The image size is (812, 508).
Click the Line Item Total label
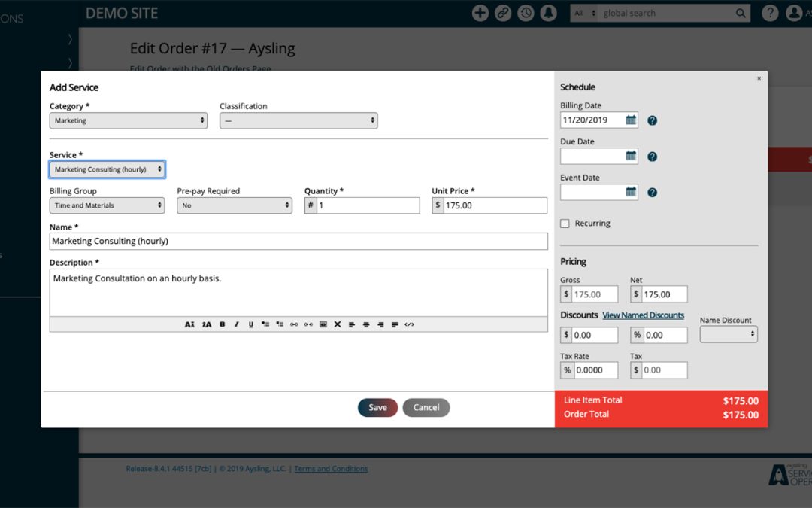tap(593, 400)
